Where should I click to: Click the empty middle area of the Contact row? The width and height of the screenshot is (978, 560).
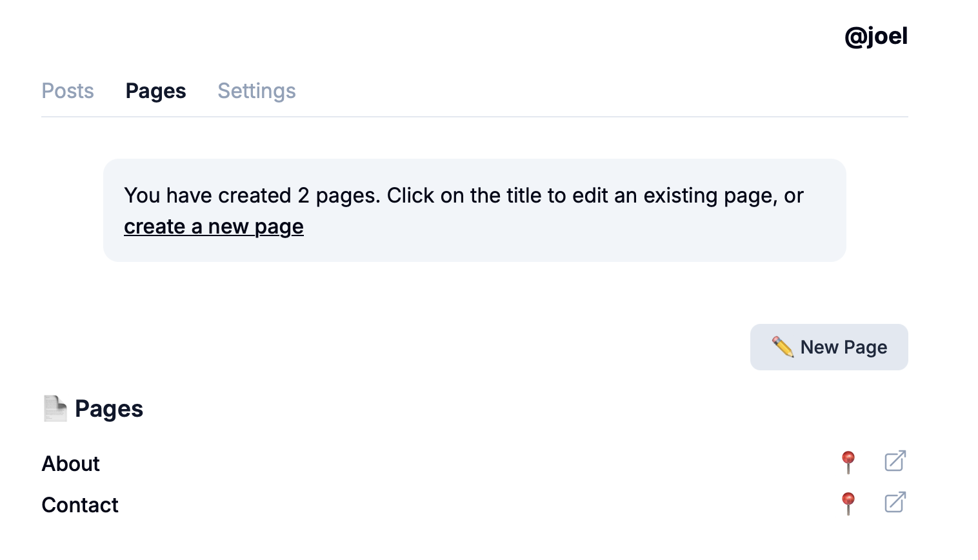452,505
